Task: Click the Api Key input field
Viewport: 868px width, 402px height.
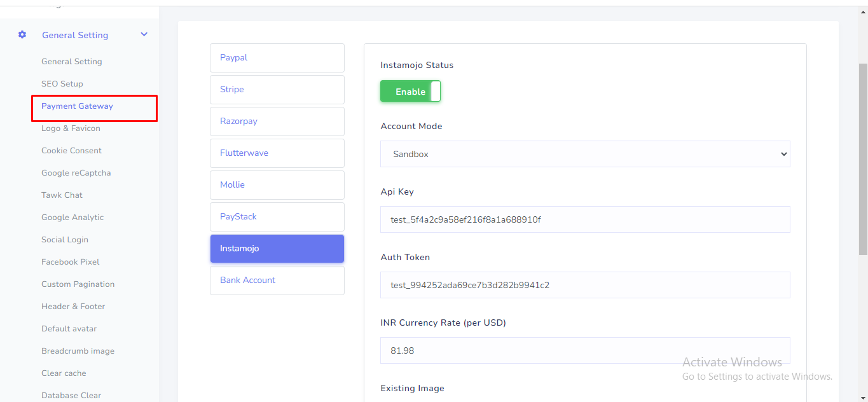Action: coord(584,219)
